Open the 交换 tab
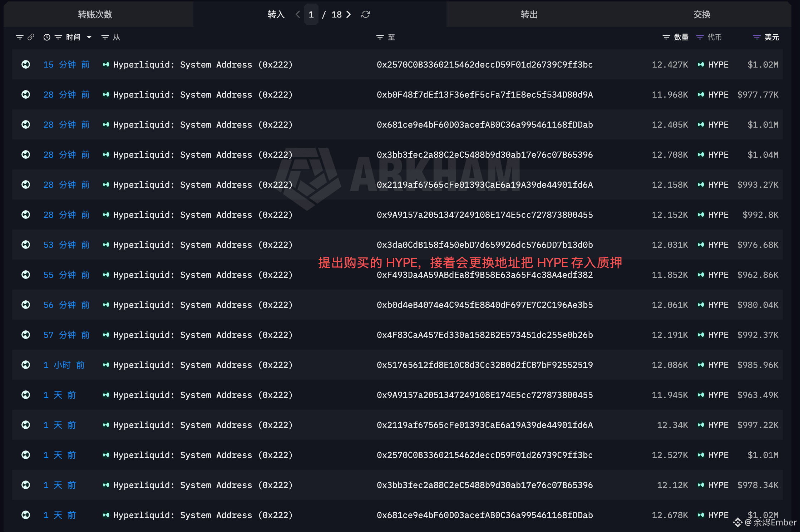800x532 pixels. (x=702, y=14)
